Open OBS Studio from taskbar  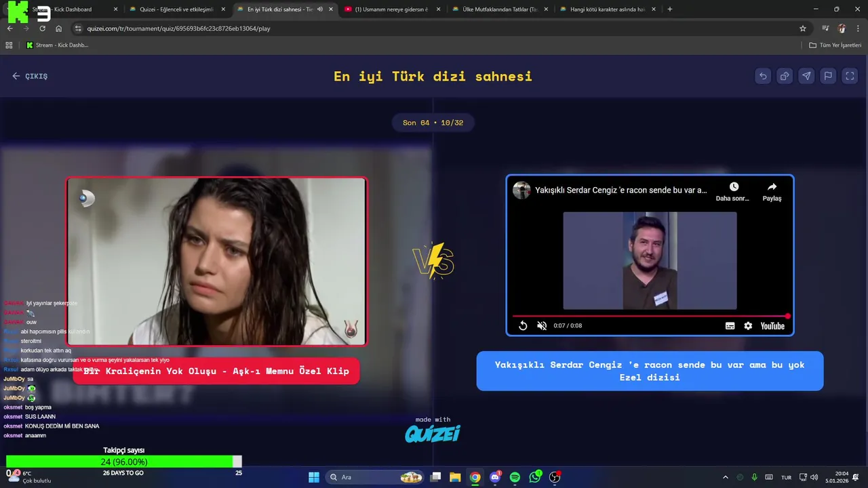click(555, 477)
